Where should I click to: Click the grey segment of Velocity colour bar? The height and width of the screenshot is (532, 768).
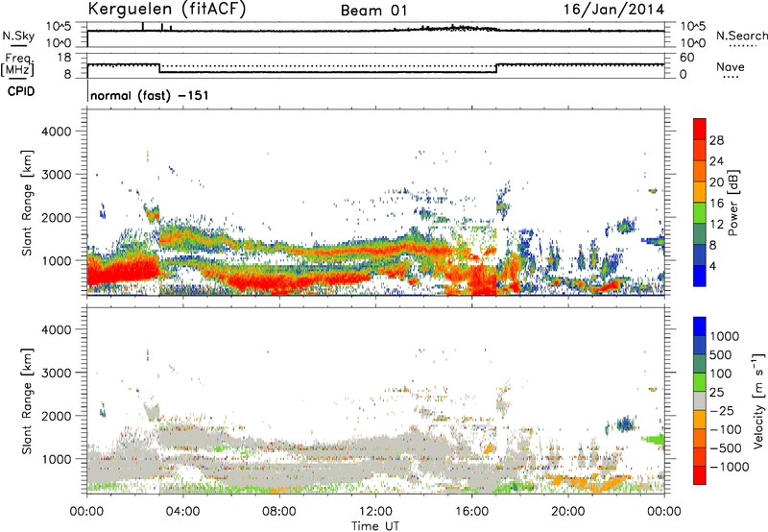[x=700, y=400]
